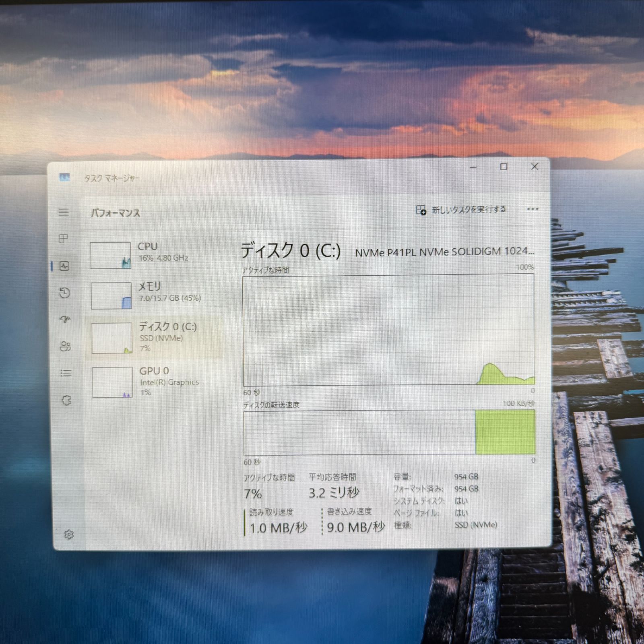Select the CPU performance entry

[x=154, y=255]
